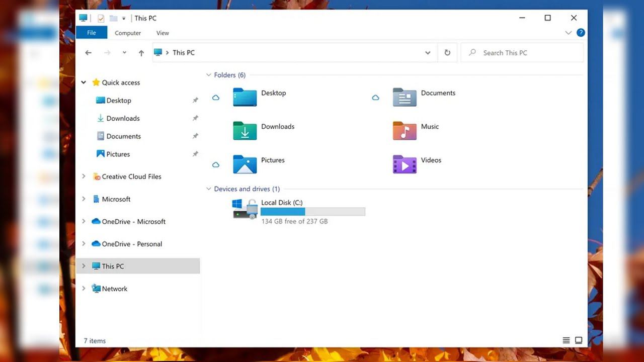Select Documents in the Quick access list
The height and width of the screenshot is (362, 644).
point(124,136)
